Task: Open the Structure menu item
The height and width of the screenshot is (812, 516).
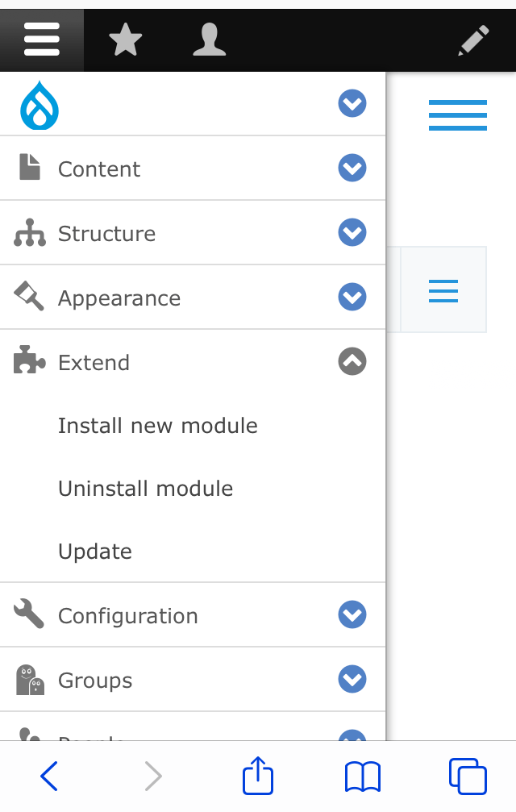Action: pyautogui.click(x=107, y=233)
